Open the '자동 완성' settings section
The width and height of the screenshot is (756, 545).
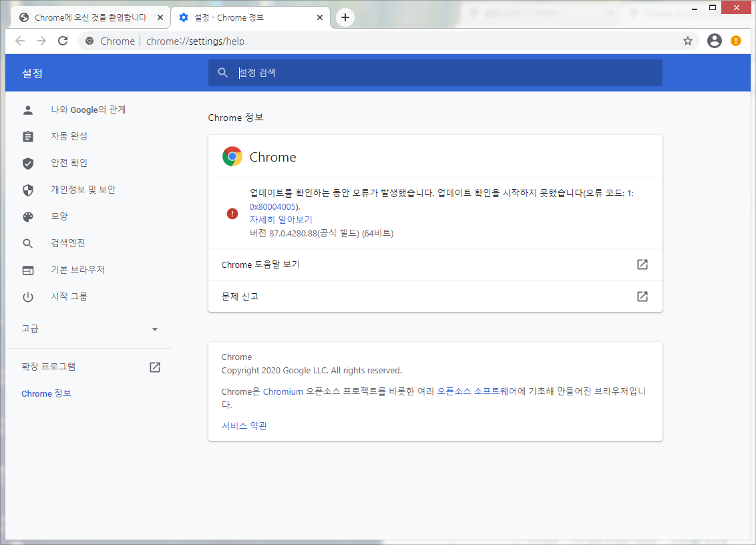[x=69, y=136]
